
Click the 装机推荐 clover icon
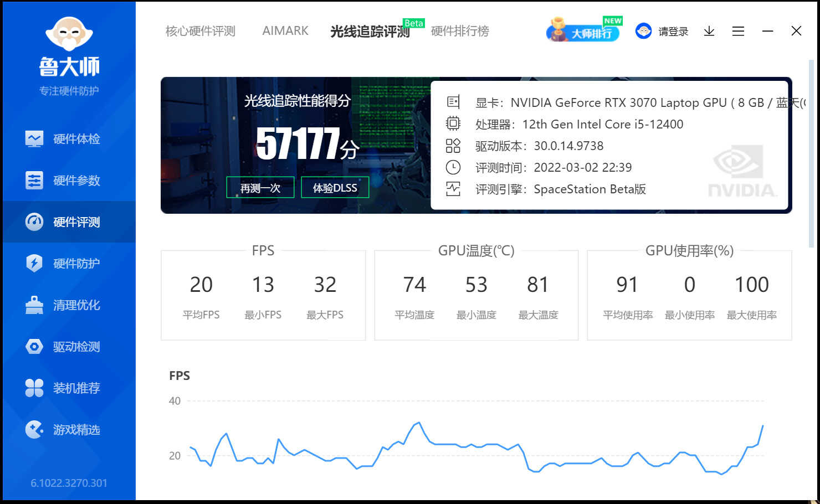34,388
